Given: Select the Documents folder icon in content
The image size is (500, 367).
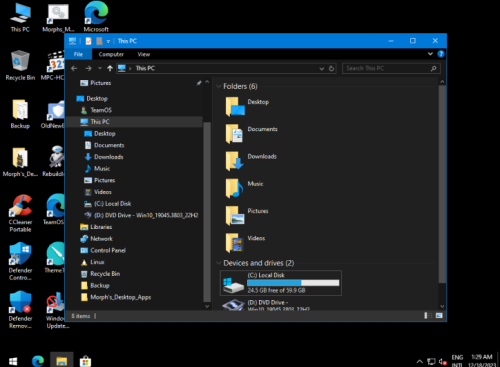Looking at the screenshot, I should [x=234, y=134].
